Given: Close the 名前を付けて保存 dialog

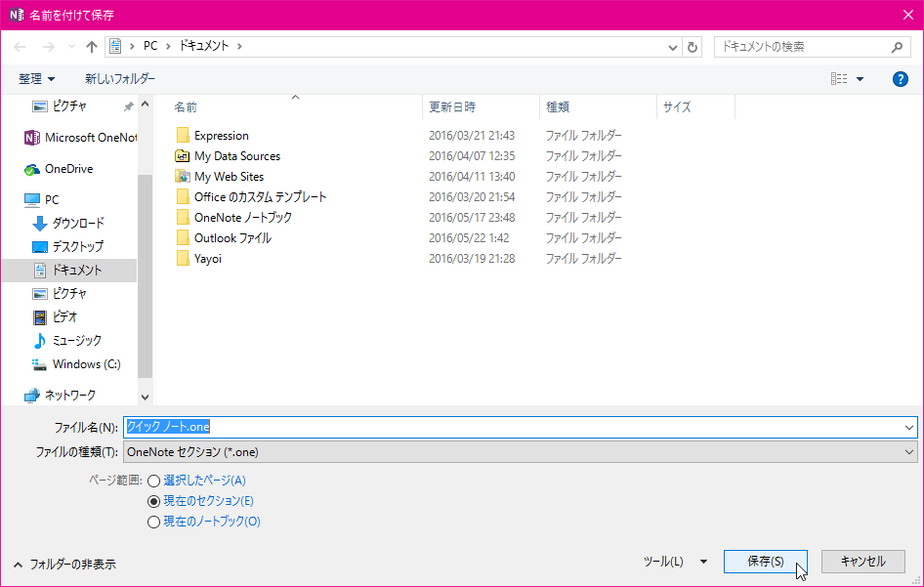Looking at the screenshot, I should click(x=908, y=15).
